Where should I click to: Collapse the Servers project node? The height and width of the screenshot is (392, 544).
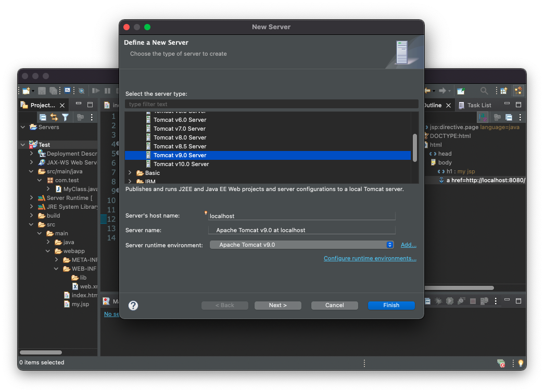[x=23, y=127]
